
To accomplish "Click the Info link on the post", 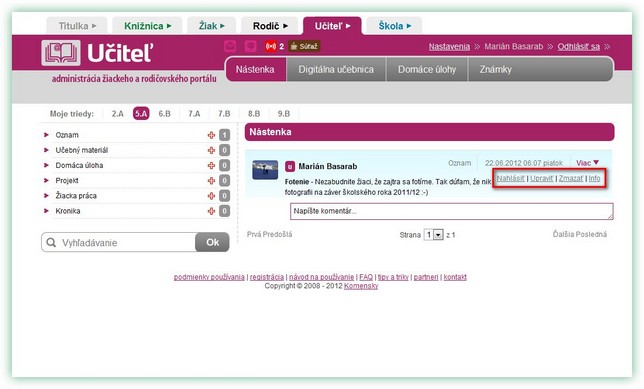I will (594, 178).
